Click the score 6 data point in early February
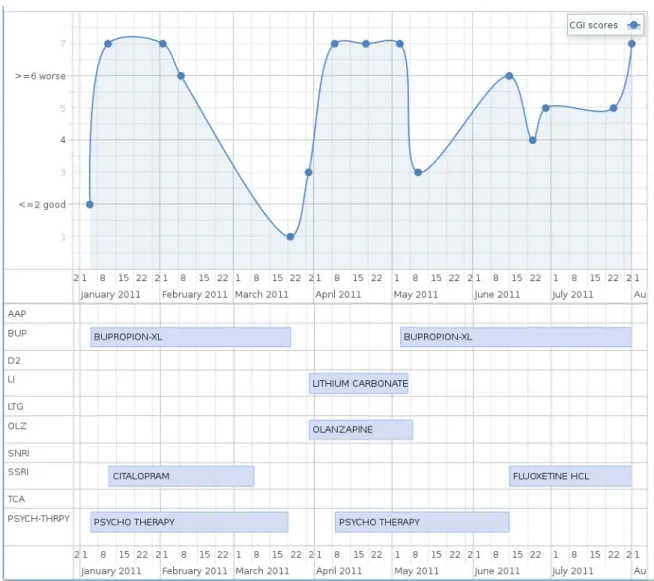 [x=181, y=76]
